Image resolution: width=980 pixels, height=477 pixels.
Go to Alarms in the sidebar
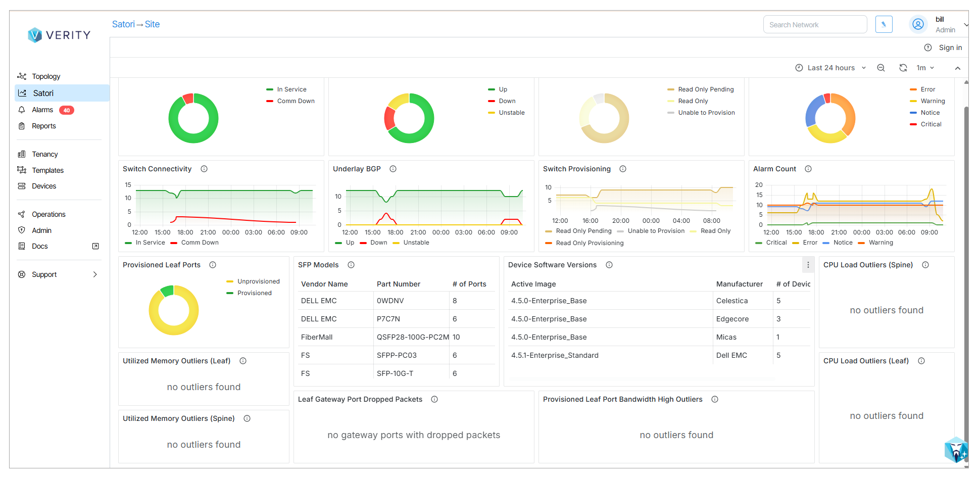pos(42,110)
